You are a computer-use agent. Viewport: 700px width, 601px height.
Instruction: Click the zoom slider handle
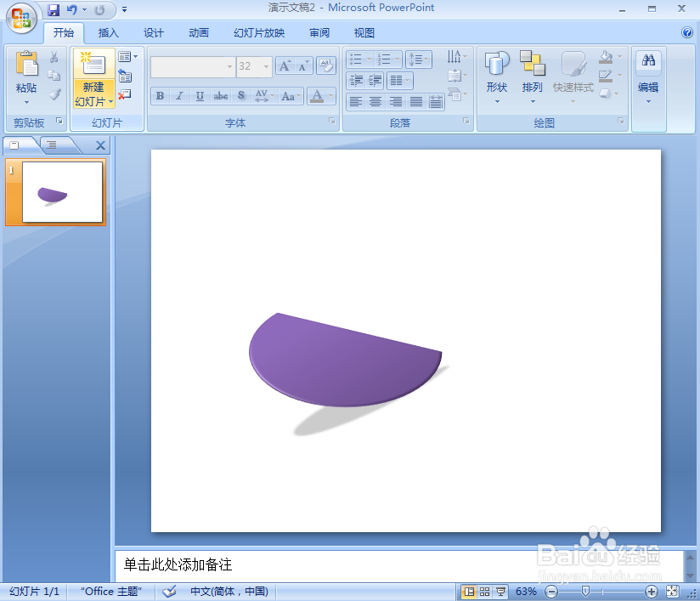click(x=585, y=592)
